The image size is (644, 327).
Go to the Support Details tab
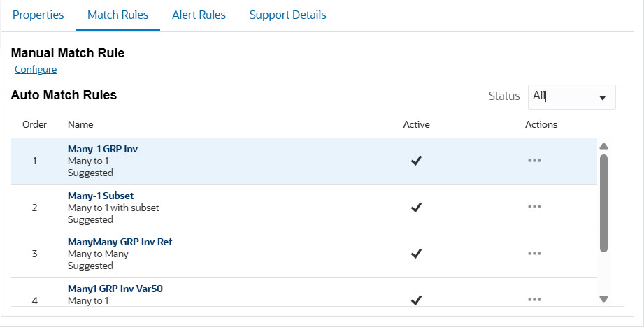pyautogui.click(x=287, y=15)
